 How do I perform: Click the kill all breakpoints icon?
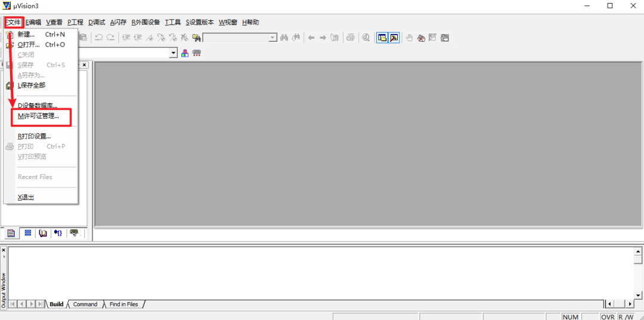tap(421, 38)
